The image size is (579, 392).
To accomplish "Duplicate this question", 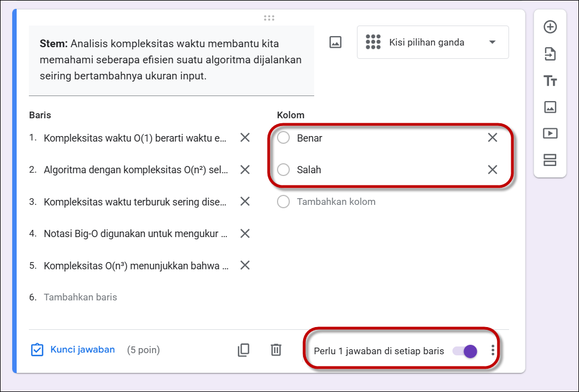I will [x=243, y=350].
